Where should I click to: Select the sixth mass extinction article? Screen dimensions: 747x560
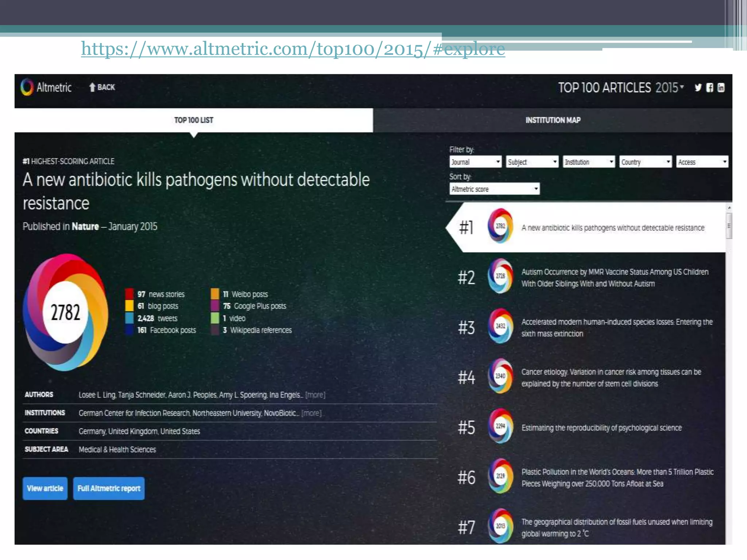pyautogui.click(x=617, y=328)
